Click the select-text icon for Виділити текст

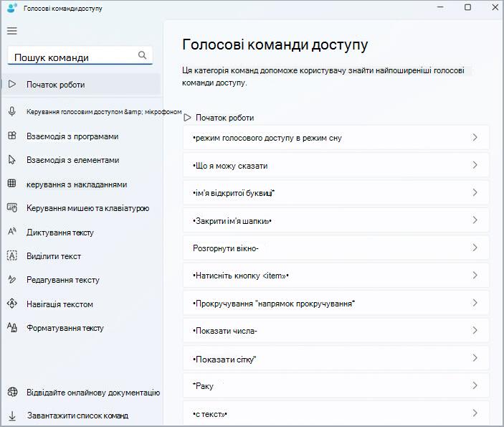(12, 255)
